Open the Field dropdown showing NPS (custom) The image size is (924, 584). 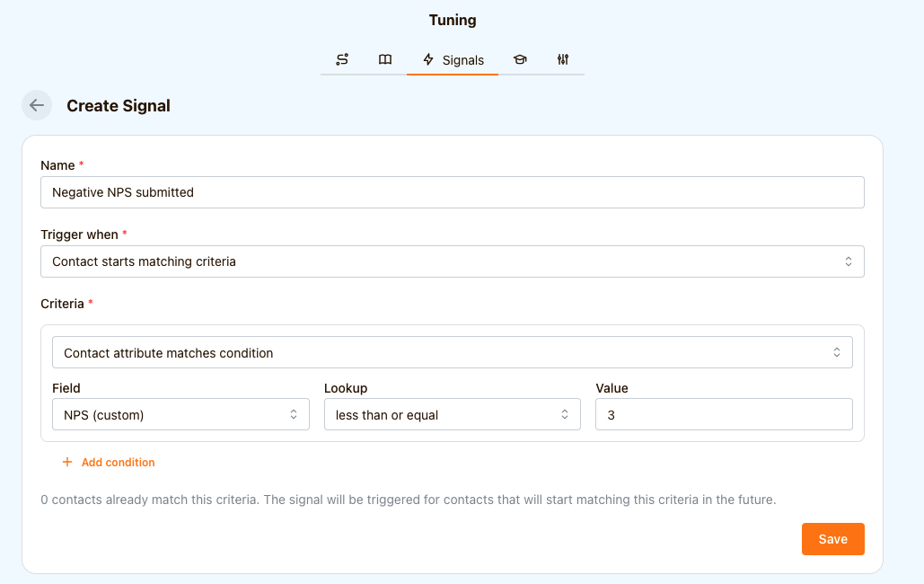click(180, 415)
